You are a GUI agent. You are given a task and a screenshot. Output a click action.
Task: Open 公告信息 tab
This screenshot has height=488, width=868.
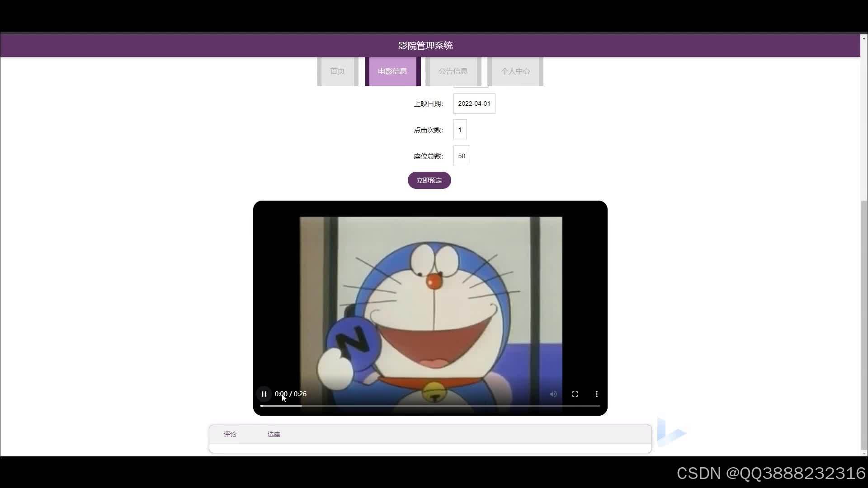[453, 71]
